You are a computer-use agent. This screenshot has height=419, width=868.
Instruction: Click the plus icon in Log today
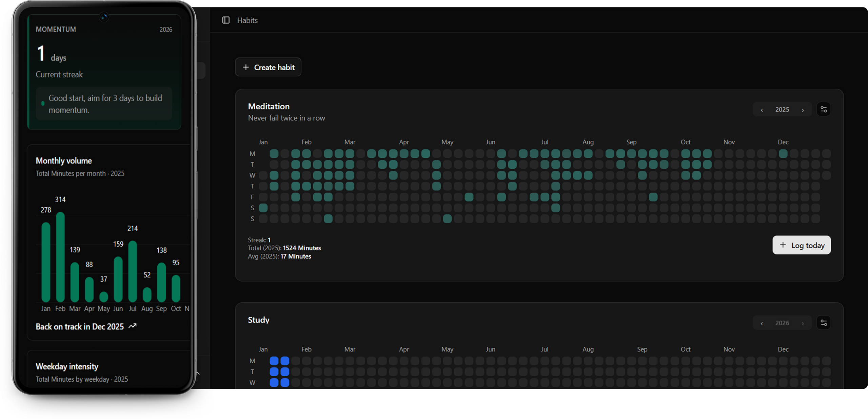pyautogui.click(x=783, y=245)
